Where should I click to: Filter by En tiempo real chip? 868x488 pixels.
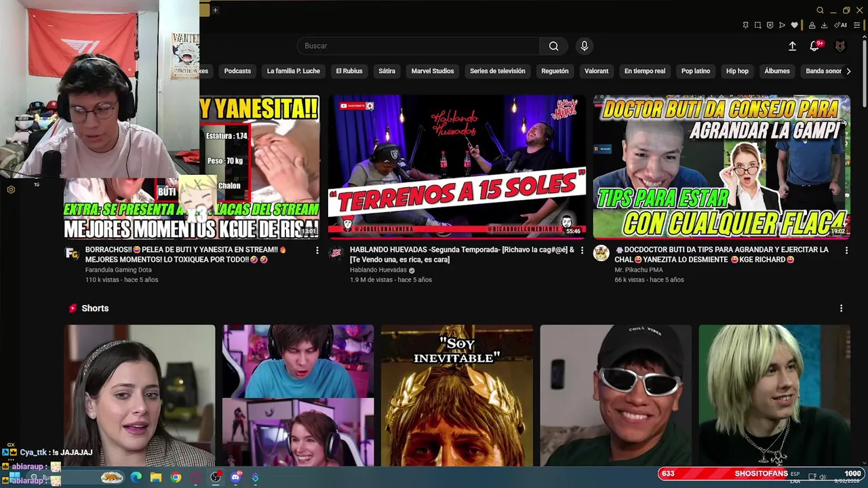[x=645, y=71]
